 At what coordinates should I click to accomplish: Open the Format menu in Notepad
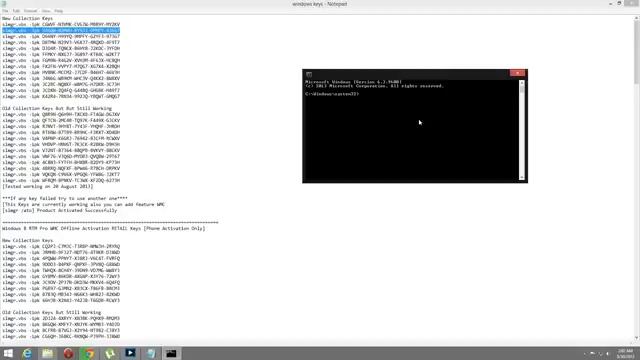coord(30,11)
